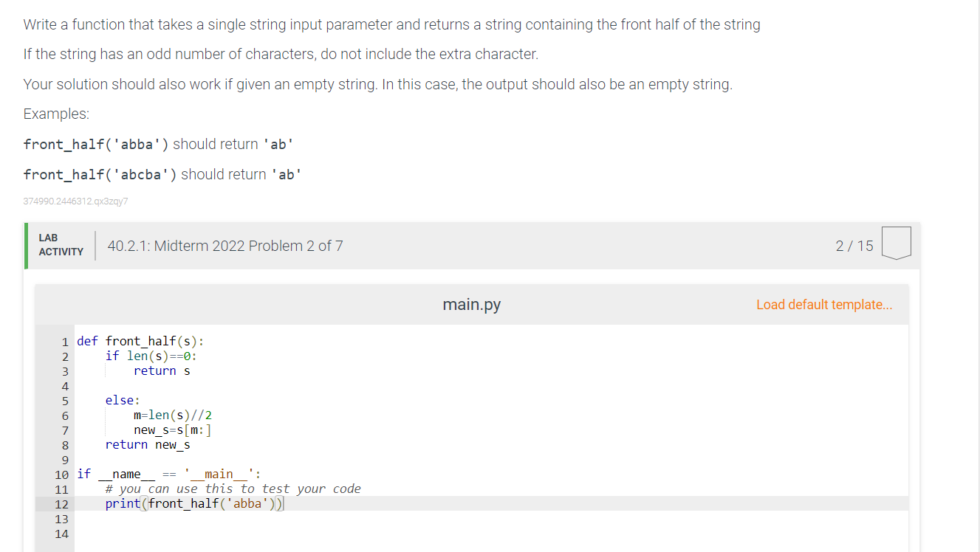The width and height of the screenshot is (980, 552).
Task: Click the bookmark ribbon icon beside the score
Action: tap(896, 242)
